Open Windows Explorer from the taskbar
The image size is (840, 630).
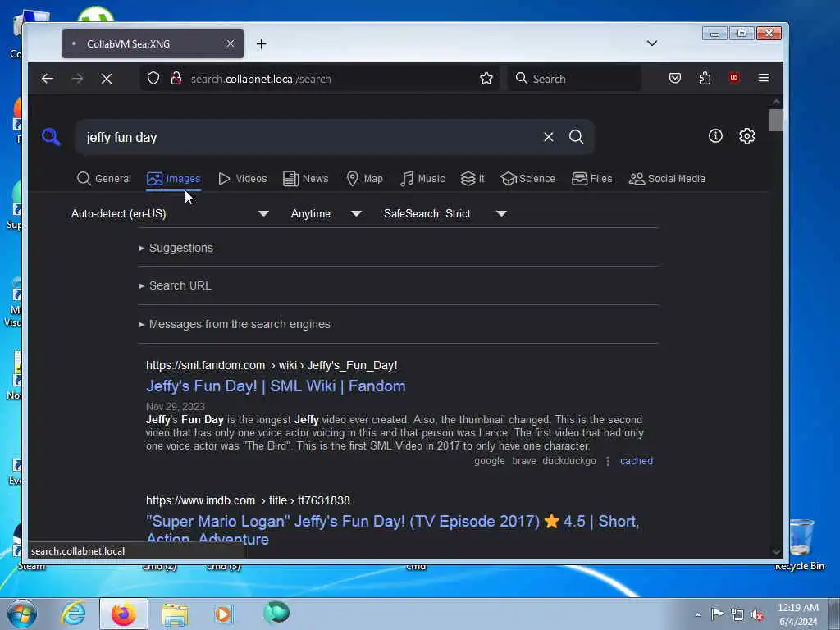(x=175, y=614)
